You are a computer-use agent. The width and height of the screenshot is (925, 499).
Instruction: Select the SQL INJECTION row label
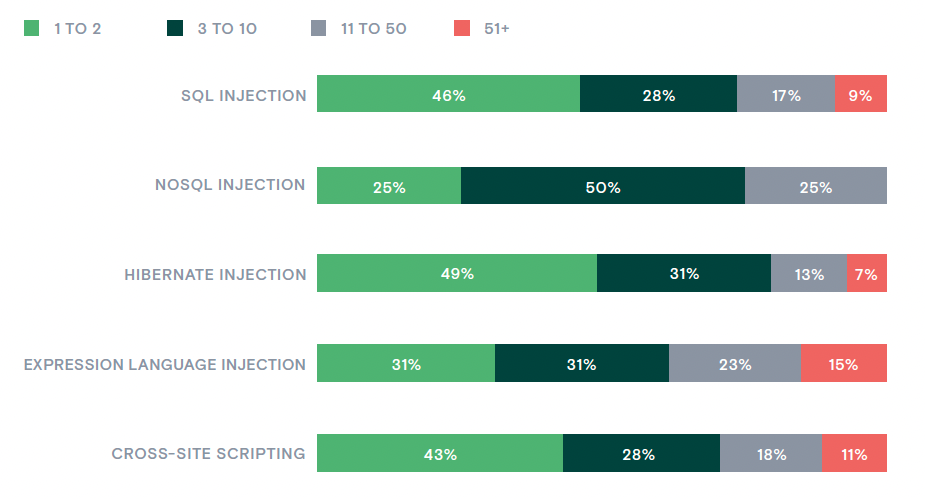coord(243,96)
